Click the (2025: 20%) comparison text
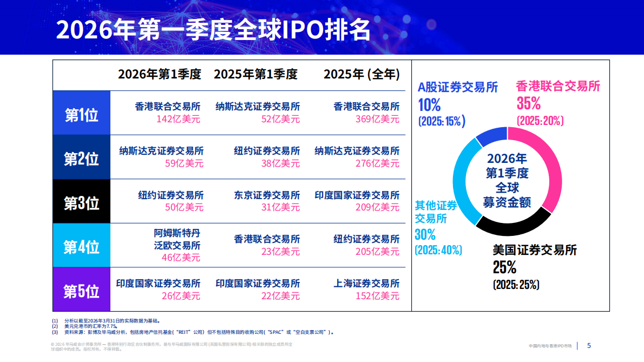Viewport: 644px width, 362px height. click(540, 121)
